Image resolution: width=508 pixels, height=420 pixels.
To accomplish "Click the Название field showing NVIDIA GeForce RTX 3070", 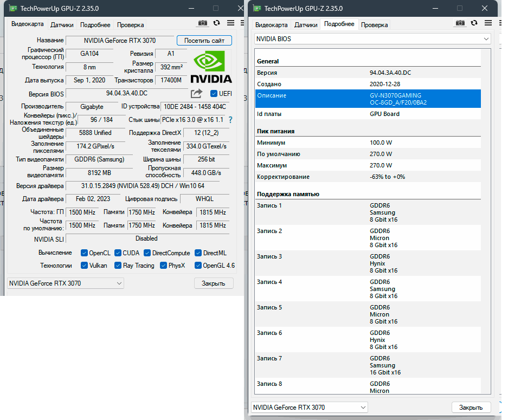I will (120, 41).
